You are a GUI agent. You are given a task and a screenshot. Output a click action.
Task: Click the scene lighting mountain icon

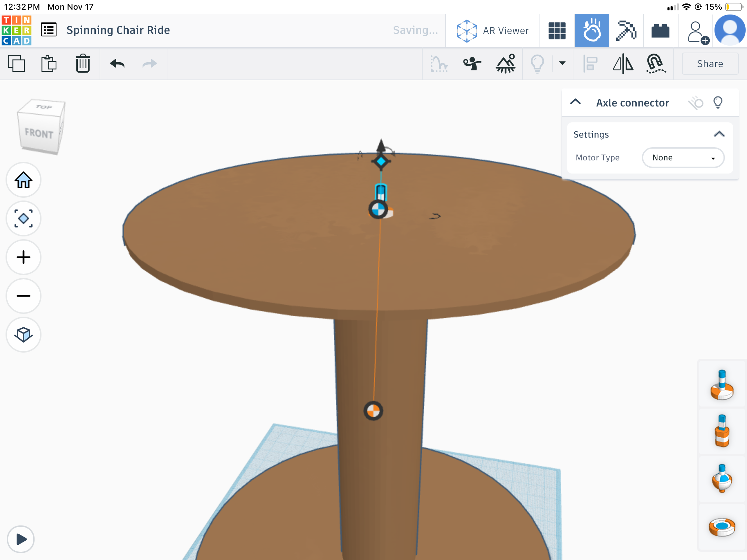click(506, 64)
